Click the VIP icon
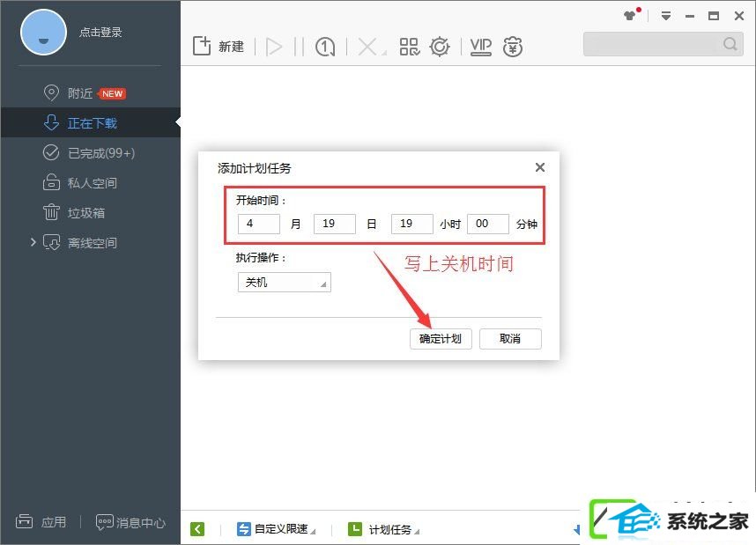This screenshot has height=545, width=756. [x=481, y=47]
